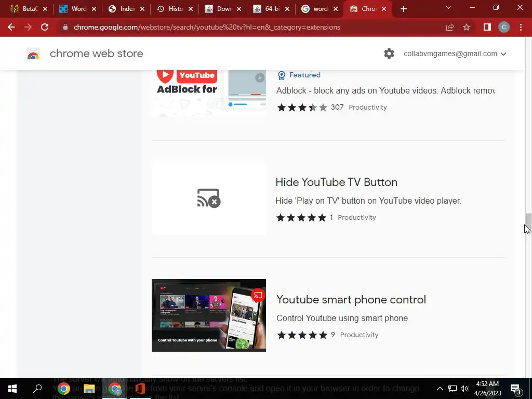Open Youtube smart phone control extension

point(351,300)
